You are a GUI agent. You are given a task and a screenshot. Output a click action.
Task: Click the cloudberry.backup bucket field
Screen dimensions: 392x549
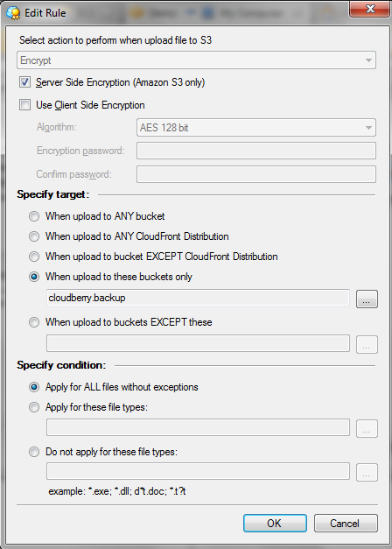click(198, 298)
